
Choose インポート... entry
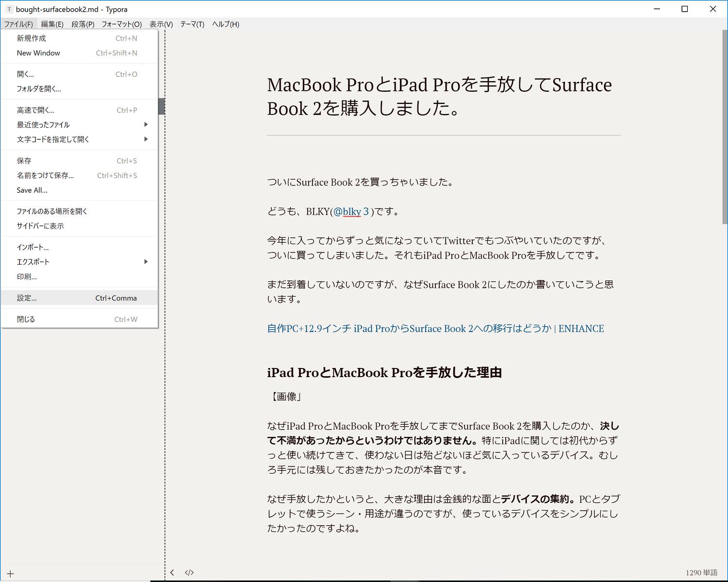[x=80, y=247]
